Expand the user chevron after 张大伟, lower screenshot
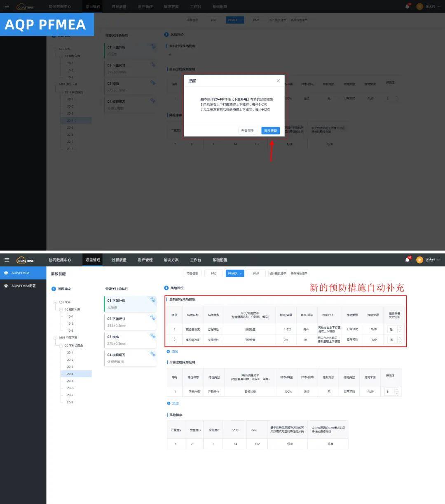The image size is (445, 504). pos(439,260)
